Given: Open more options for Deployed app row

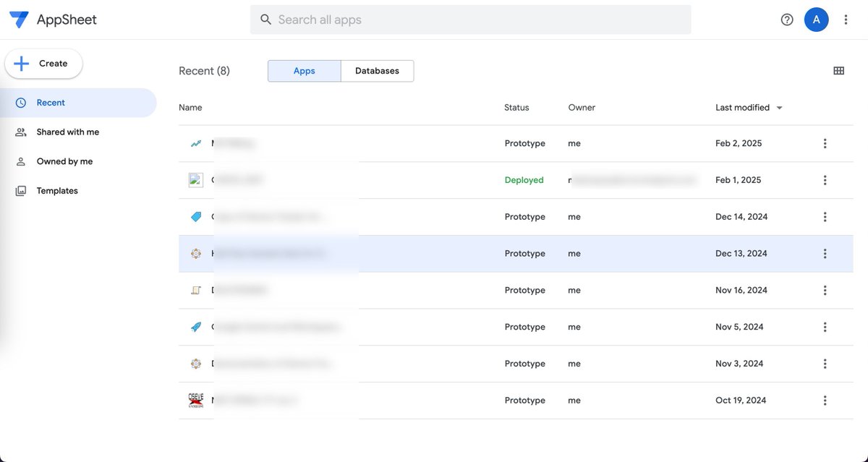Looking at the screenshot, I should [825, 180].
